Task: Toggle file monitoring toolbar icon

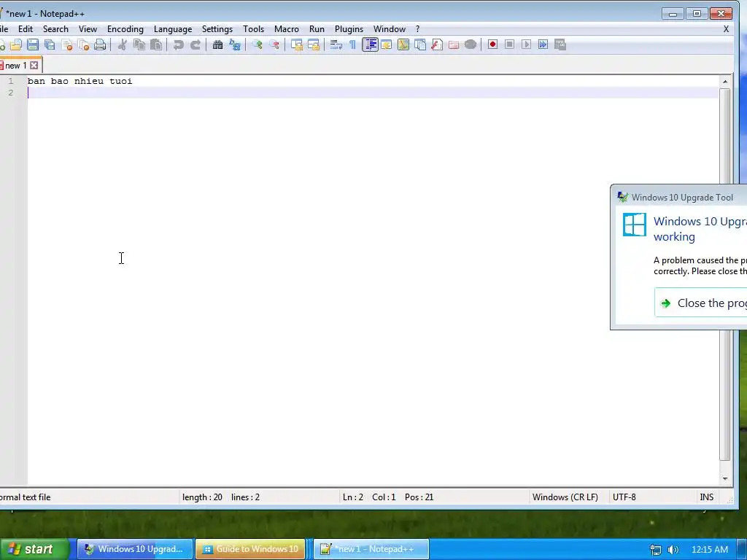Action: point(471,44)
